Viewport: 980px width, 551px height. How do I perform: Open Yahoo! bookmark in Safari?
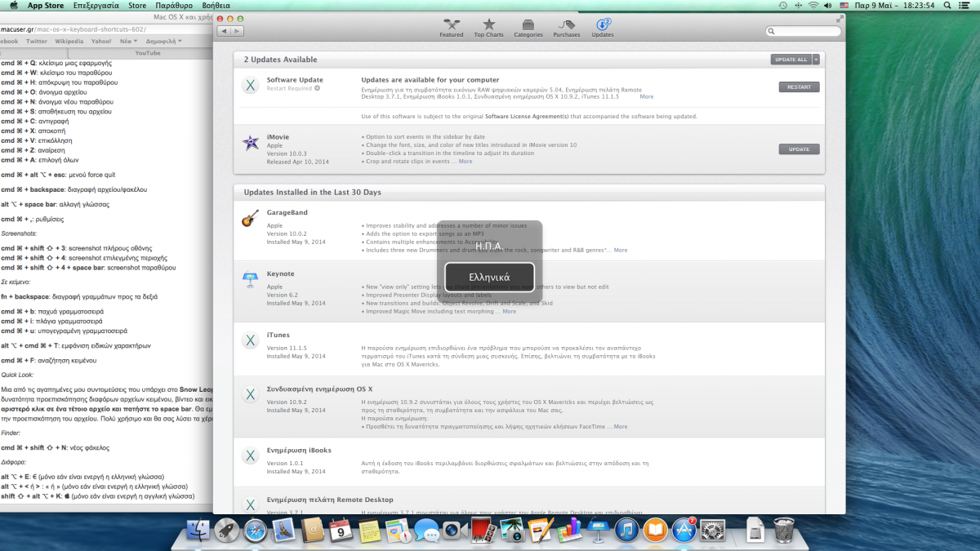pos(101,41)
